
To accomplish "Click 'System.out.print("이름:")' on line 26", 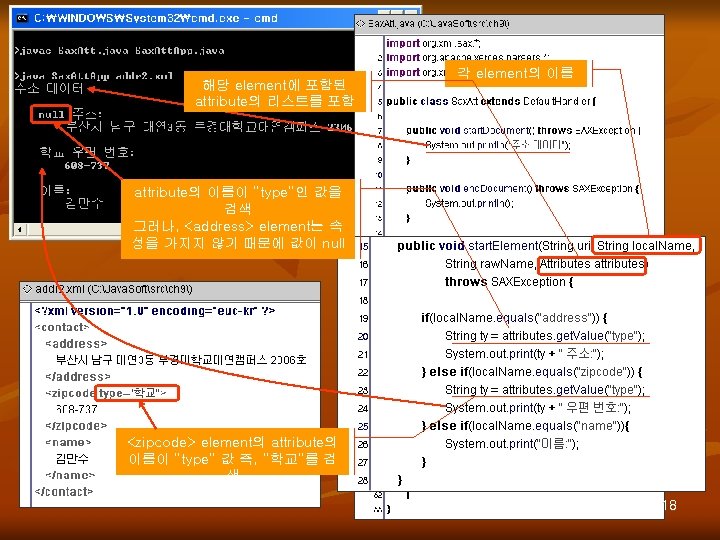I will [x=512, y=444].
